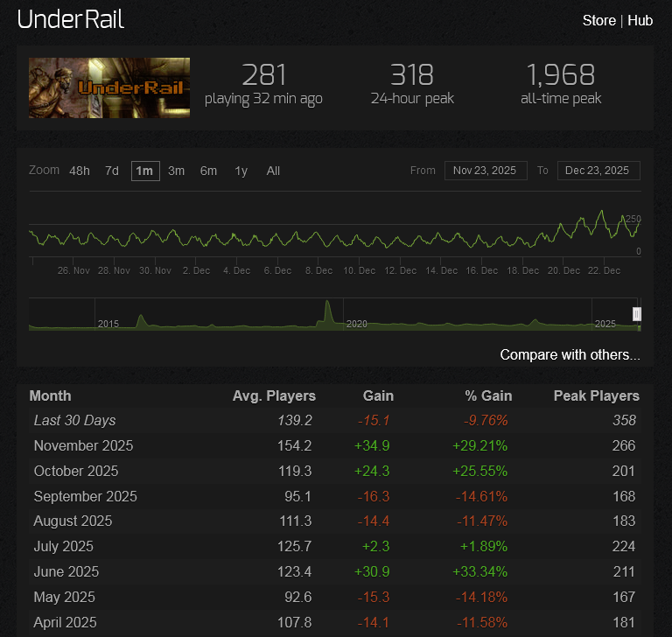Click the 281 playing count
Viewport: 672px width, 637px height.
coord(263,75)
